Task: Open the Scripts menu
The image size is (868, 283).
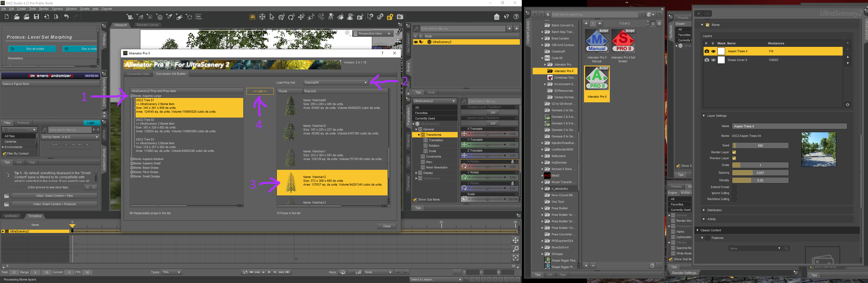Action: (85, 9)
